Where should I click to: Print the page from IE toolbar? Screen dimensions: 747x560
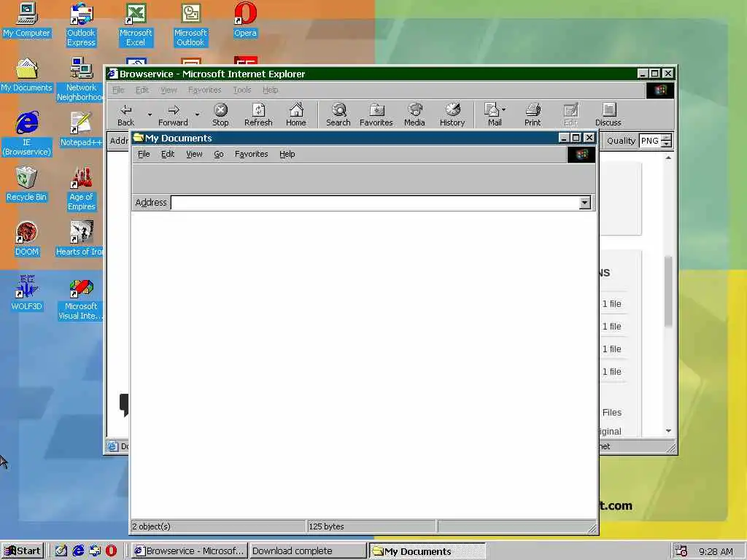coord(533,114)
